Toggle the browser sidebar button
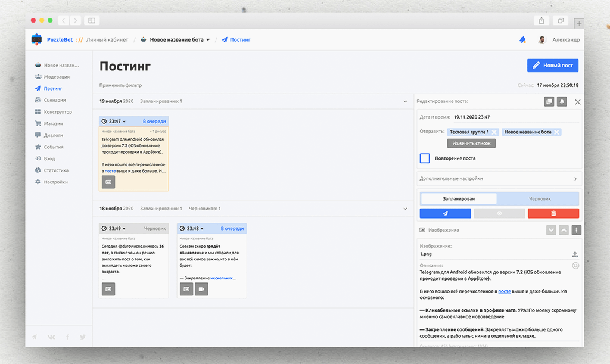This screenshot has width=610, height=364. click(x=92, y=21)
